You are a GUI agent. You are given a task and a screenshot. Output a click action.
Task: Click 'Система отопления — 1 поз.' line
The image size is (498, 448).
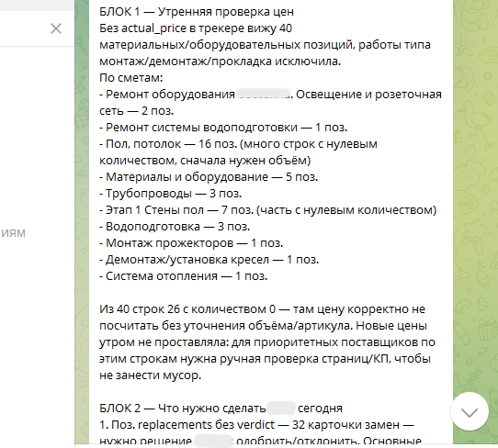pyautogui.click(x=183, y=276)
